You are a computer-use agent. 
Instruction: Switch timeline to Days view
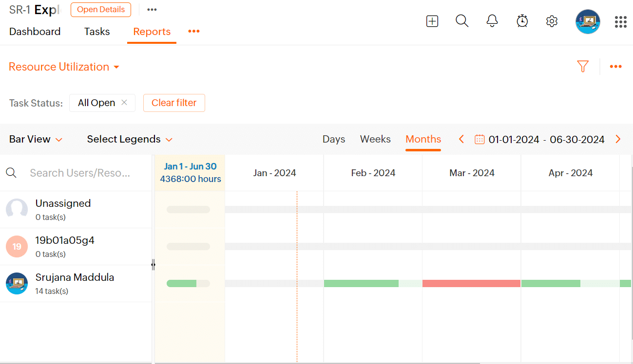coord(334,139)
